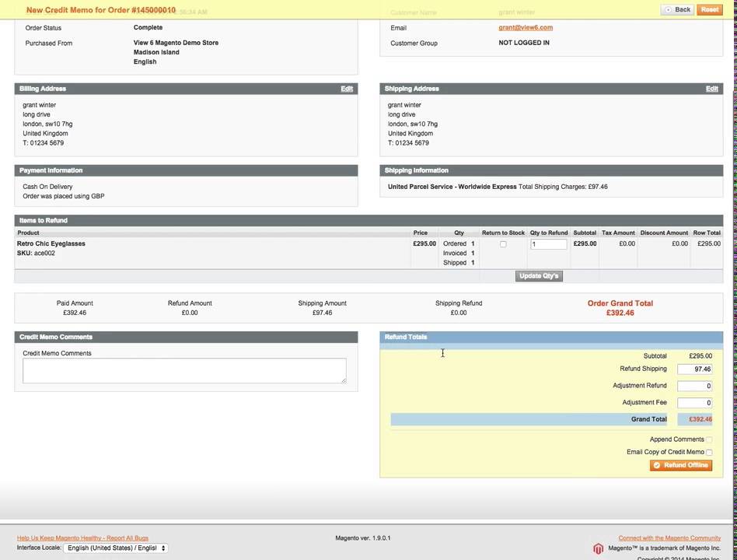Open Help Us Keep Magento Healthy link
The width and height of the screenshot is (737, 560).
(82, 538)
